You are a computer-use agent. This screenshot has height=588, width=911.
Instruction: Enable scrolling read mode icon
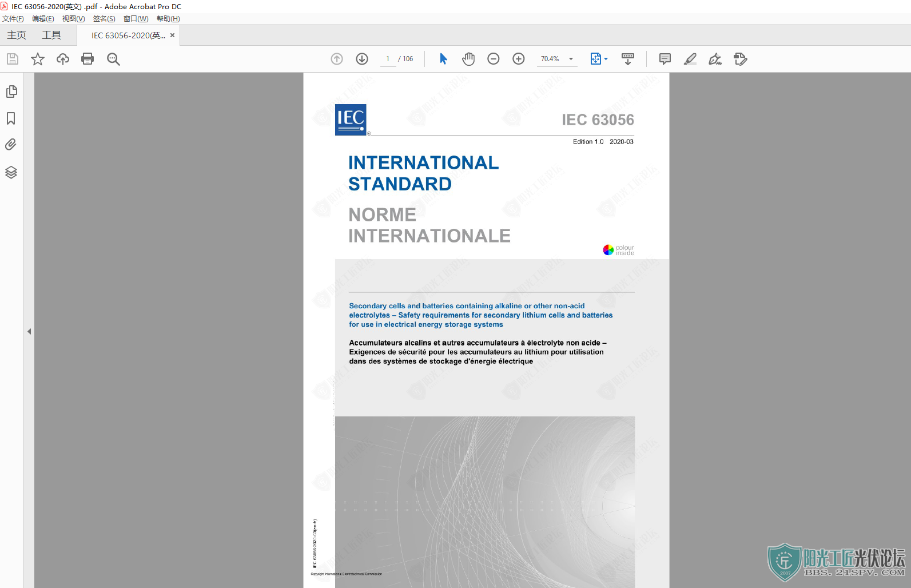click(628, 59)
